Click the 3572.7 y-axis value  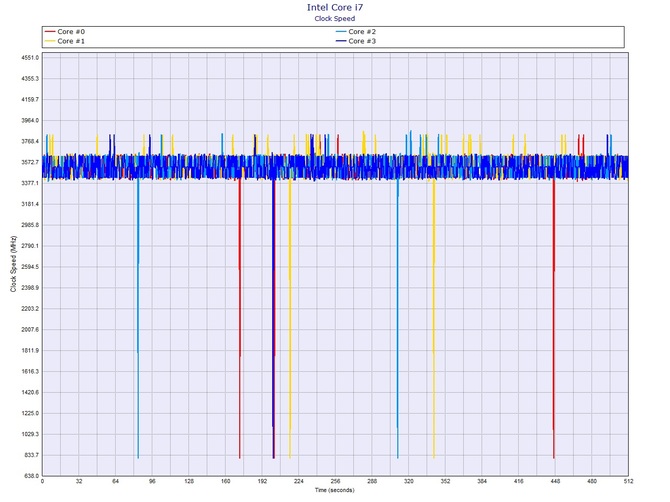pos(30,162)
